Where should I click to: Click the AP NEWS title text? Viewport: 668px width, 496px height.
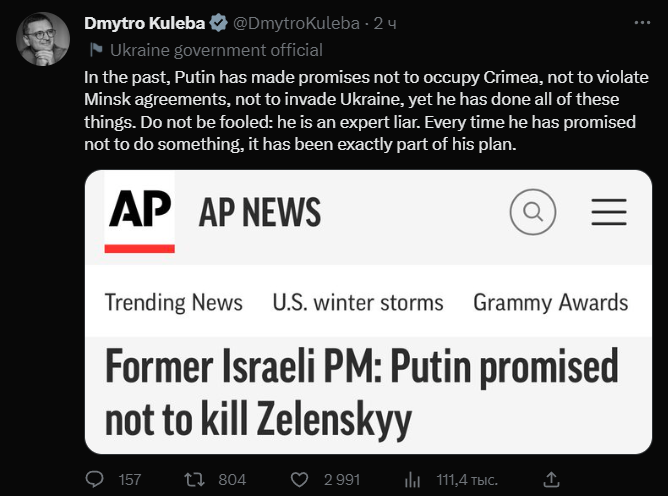pyautogui.click(x=260, y=212)
